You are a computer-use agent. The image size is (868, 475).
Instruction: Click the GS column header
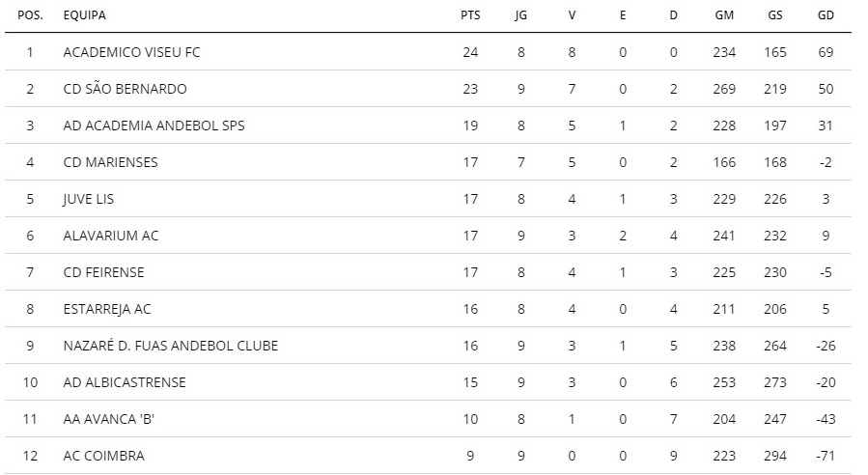coord(775,15)
